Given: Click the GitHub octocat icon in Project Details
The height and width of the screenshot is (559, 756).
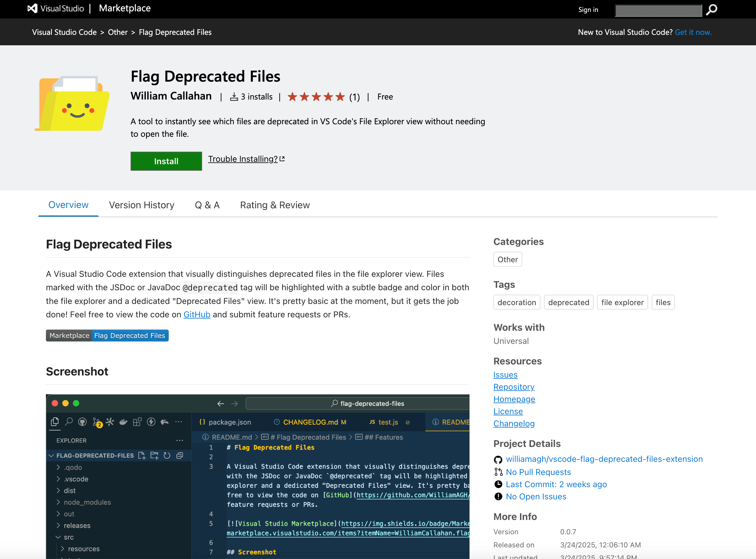Looking at the screenshot, I should (498, 459).
